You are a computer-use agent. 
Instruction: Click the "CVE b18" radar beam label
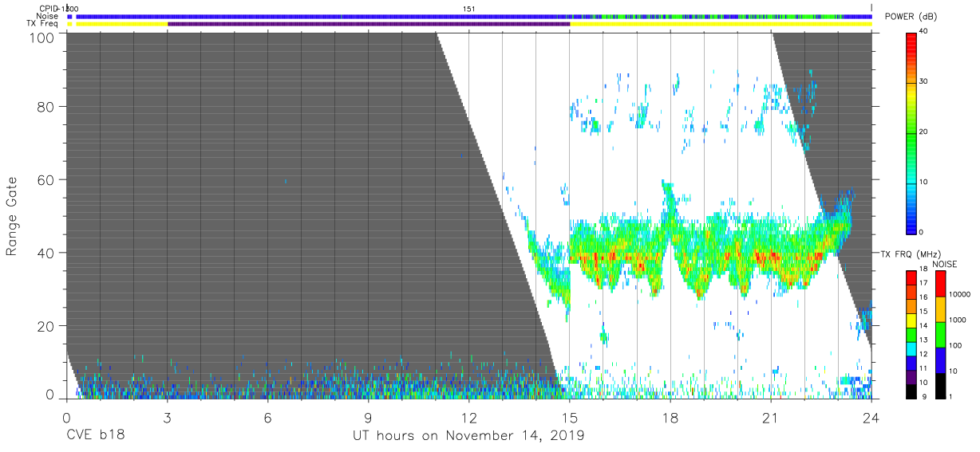[x=95, y=436]
